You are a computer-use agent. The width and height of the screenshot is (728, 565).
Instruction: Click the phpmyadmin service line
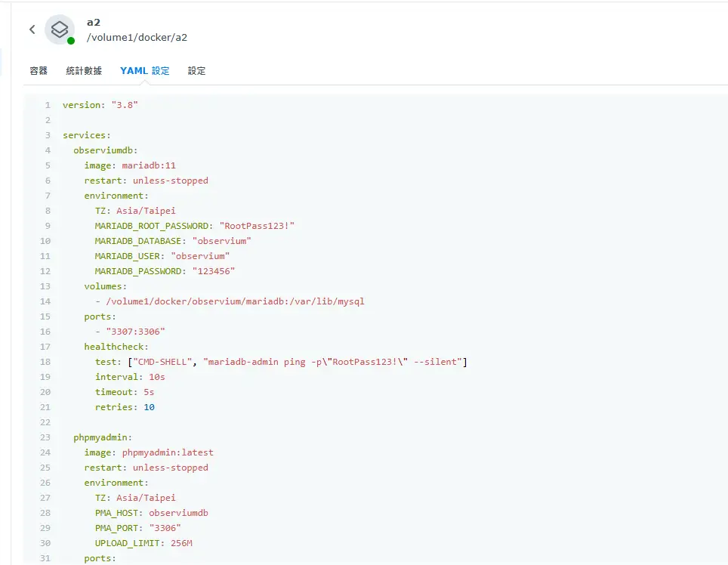pos(103,437)
